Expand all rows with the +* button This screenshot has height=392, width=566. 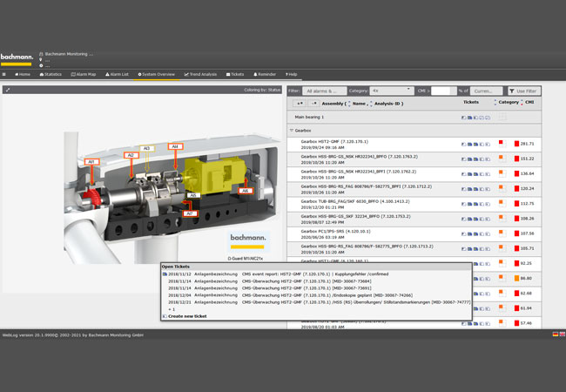click(300, 104)
